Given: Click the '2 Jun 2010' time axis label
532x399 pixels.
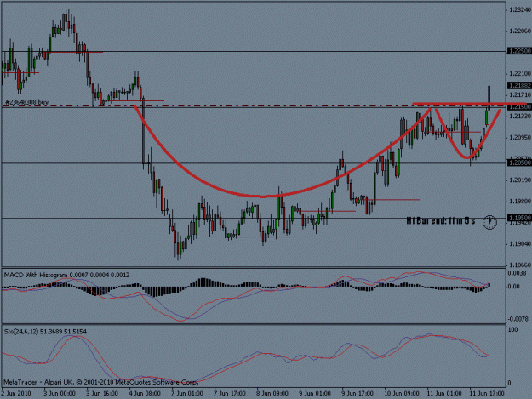Looking at the screenshot, I should pyautogui.click(x=16, y=394).
